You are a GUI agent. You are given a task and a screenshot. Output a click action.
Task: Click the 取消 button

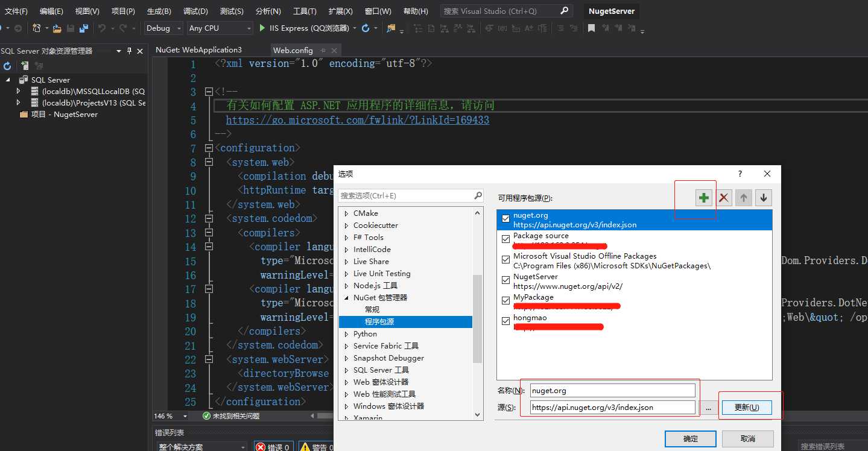pyautogui.click(x=747, y=438)
